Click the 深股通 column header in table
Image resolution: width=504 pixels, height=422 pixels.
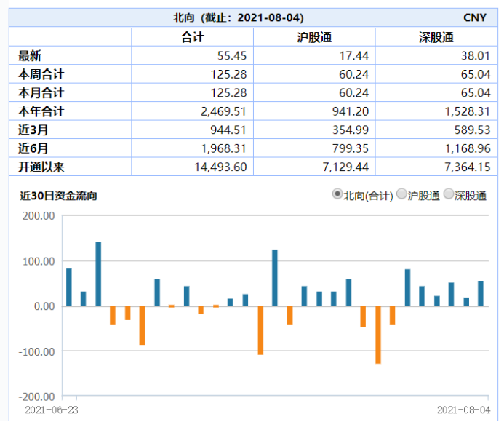tap(436, 37)
